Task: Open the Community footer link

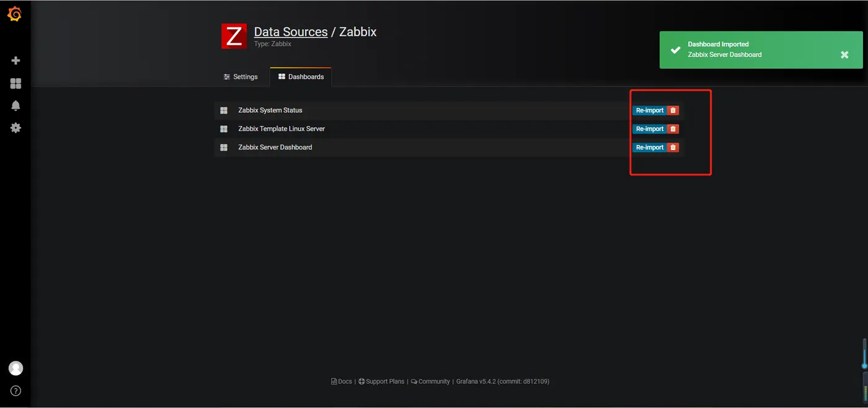Action: click(430, 381)
